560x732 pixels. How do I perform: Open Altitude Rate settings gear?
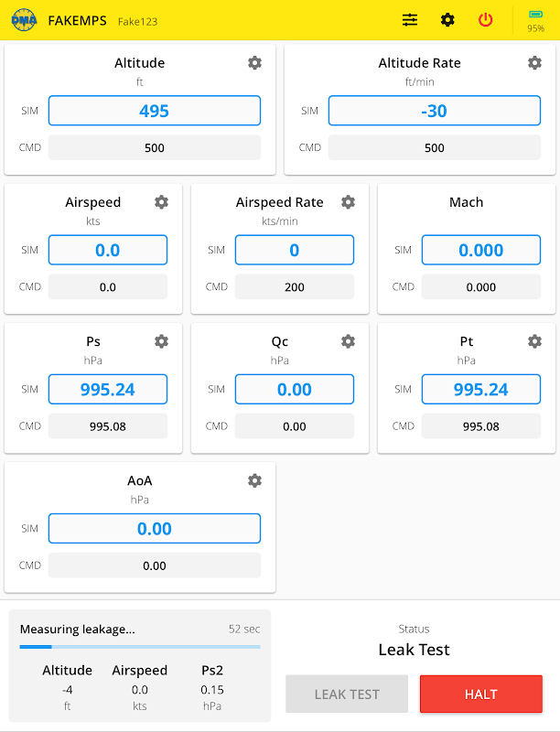(535, 62)
